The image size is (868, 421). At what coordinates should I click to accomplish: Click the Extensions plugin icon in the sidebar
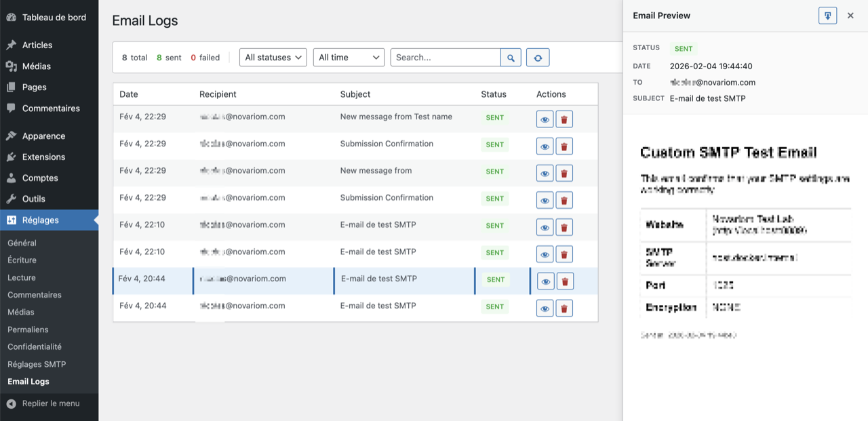pos(10,157)
